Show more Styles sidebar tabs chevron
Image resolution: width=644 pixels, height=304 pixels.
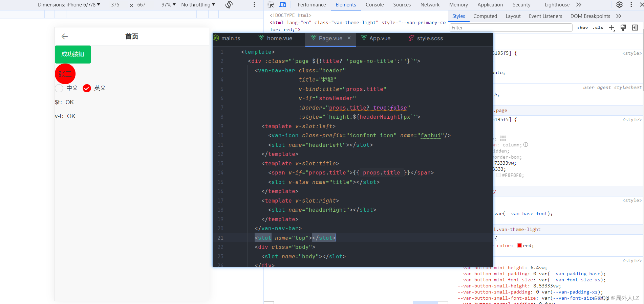[x=619, y=16]
